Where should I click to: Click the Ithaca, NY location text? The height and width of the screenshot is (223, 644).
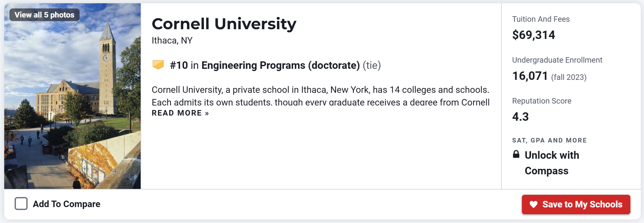(x=172, y=41)
